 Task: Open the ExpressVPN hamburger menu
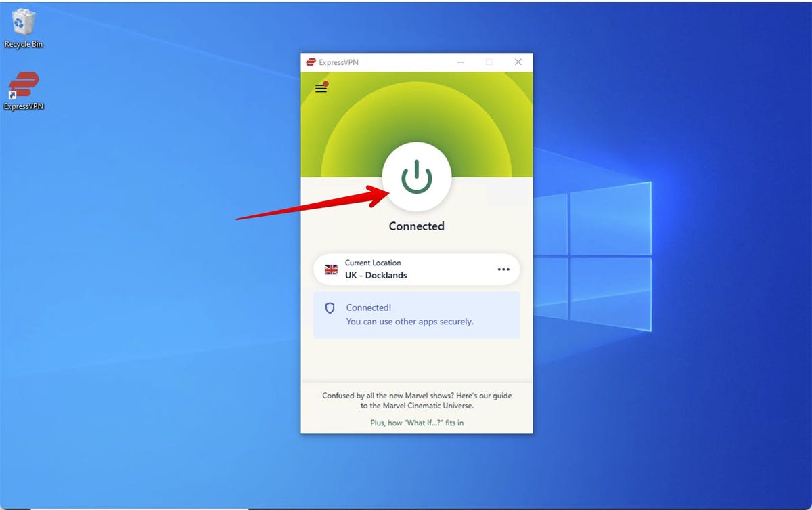321,88
